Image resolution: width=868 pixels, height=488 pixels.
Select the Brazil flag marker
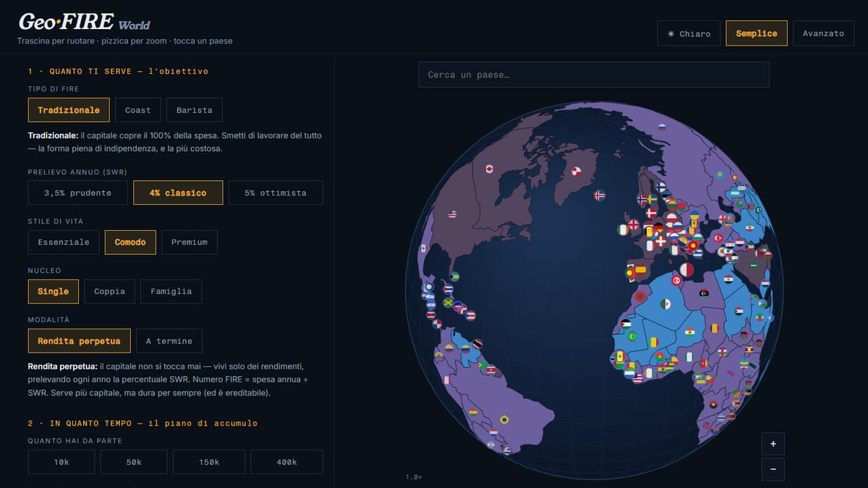pos(504,419)
